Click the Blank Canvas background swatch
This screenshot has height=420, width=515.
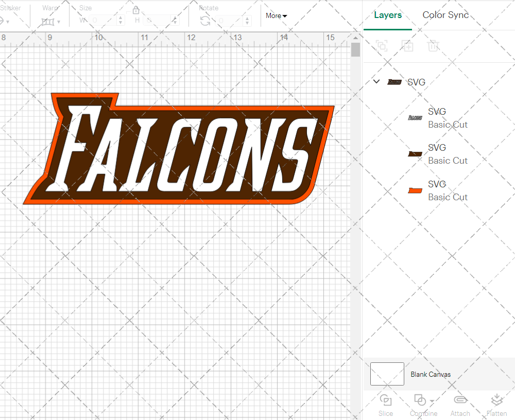coord(387,374)
